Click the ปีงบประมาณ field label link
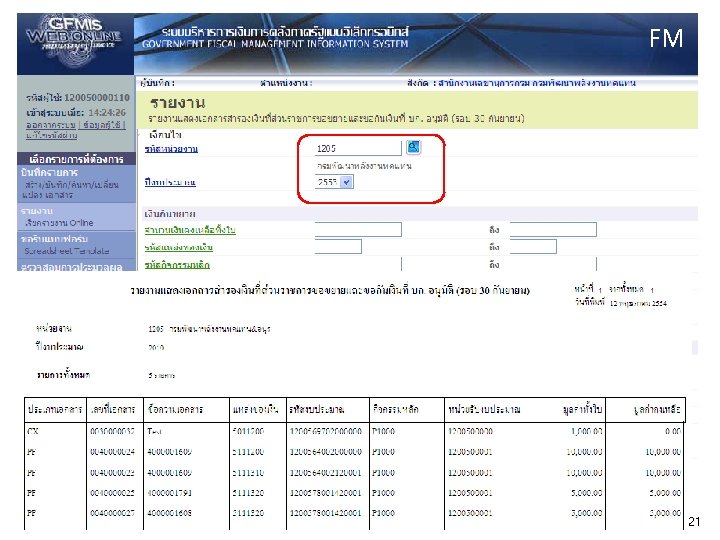 tap(170, 182)
